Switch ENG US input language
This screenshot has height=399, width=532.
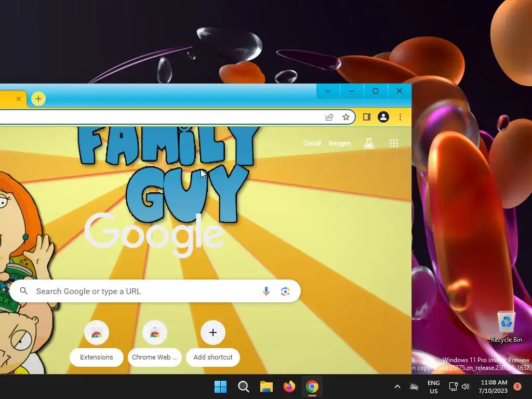click(x=434, y=387)
